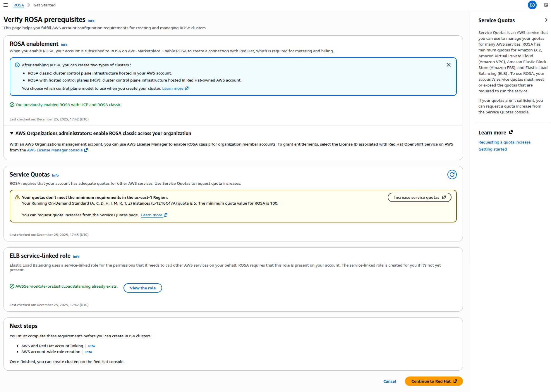
Task: Click ROSA breadcrumb link
Action: click(19, 5)
